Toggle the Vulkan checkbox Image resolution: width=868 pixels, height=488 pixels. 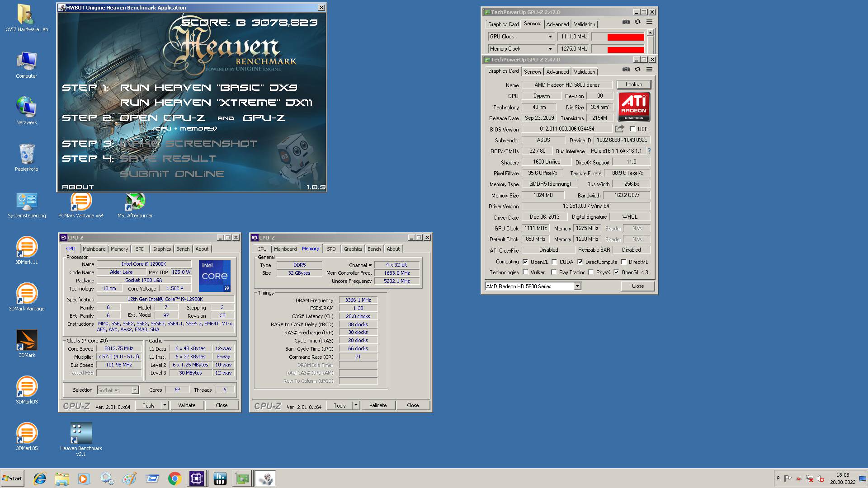pyautogui.click(x=525, y=272)
